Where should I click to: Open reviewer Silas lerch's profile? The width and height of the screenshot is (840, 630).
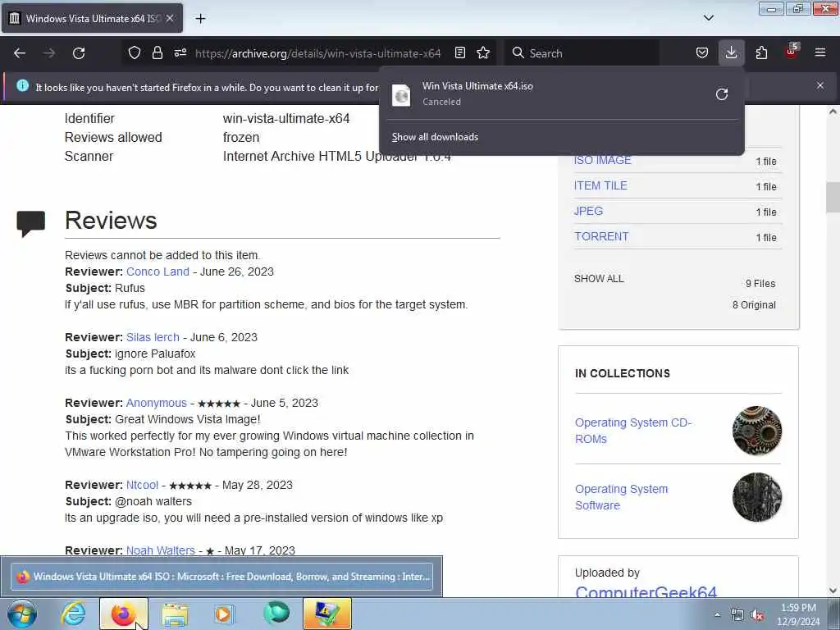(153, 337)
